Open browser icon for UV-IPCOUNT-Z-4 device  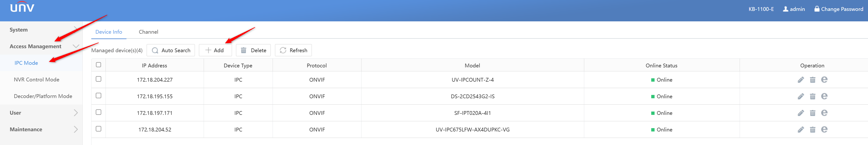pos(824,80)
